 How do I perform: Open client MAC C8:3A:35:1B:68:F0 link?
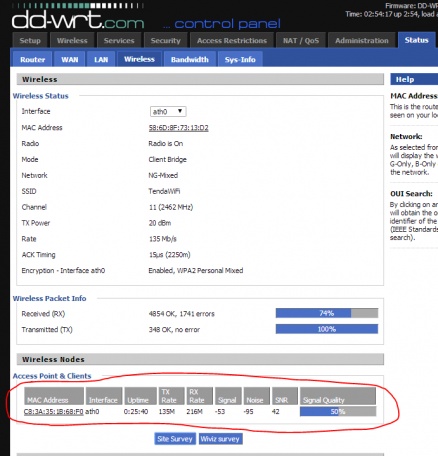53,412
